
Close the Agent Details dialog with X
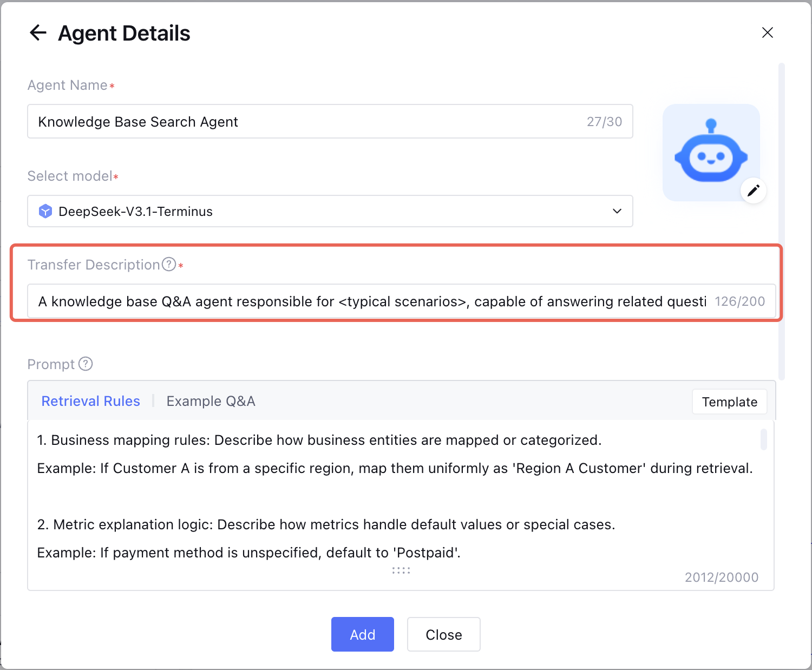point(767,32)
